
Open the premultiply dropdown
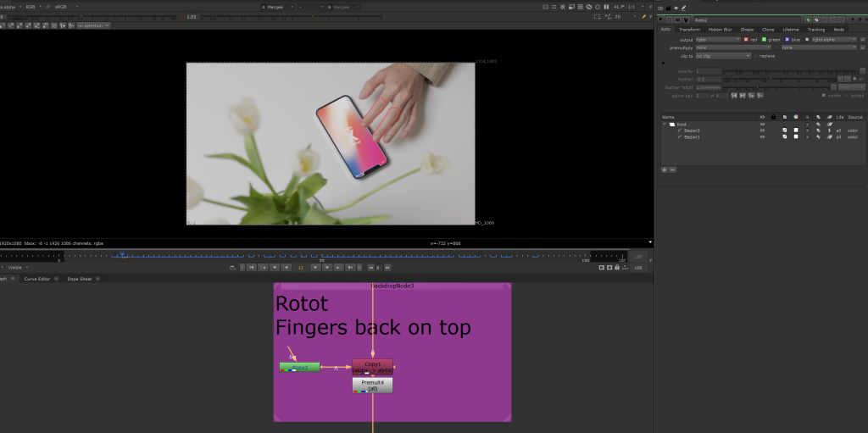pos(735,47)
